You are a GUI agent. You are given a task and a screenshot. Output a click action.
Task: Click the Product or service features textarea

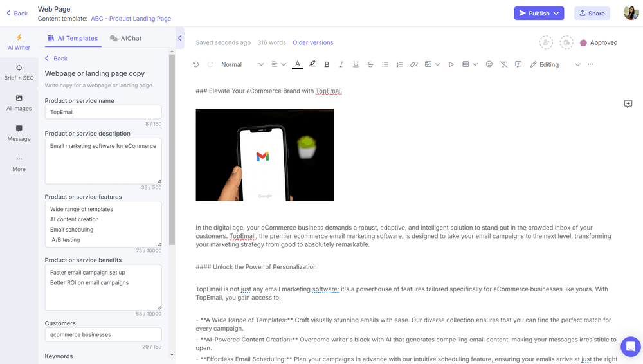(103, 224)
